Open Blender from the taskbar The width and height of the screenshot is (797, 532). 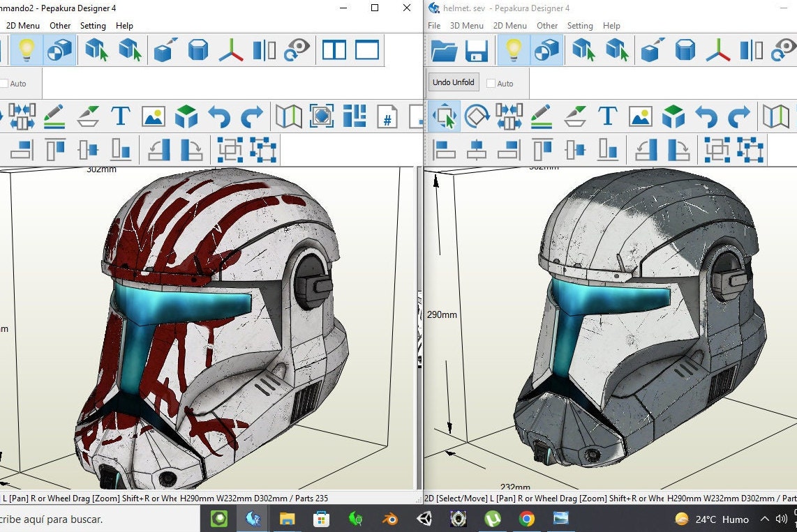(390, 519)
